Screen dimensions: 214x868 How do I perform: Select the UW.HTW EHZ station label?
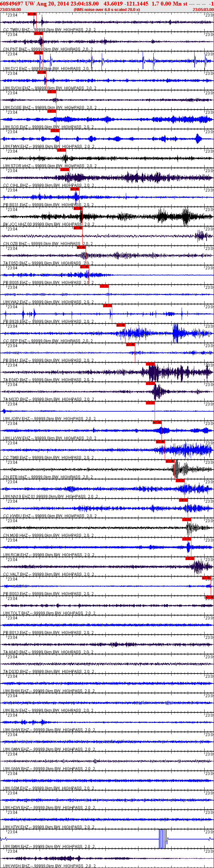tap(49, 827)
